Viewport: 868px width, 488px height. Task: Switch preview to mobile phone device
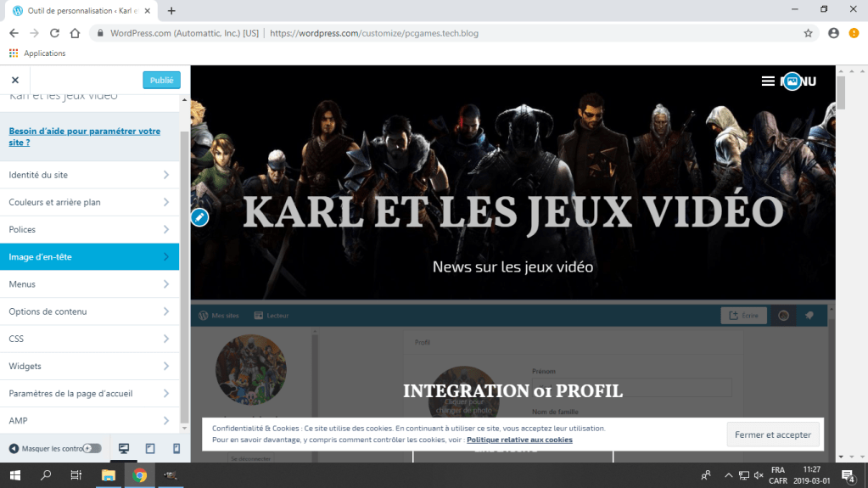(x=176, y=448)
